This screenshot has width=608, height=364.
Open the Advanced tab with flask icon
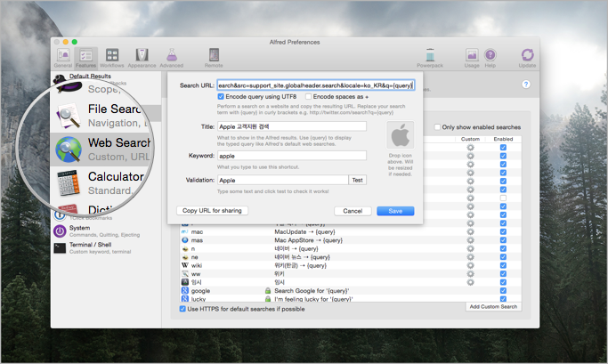(172, 58)
